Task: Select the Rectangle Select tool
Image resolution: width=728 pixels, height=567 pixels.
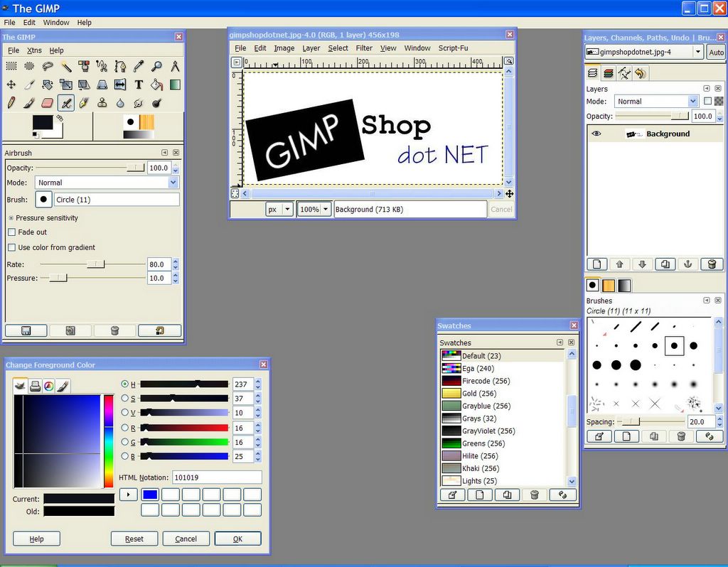Action: (x=11, y=66)
